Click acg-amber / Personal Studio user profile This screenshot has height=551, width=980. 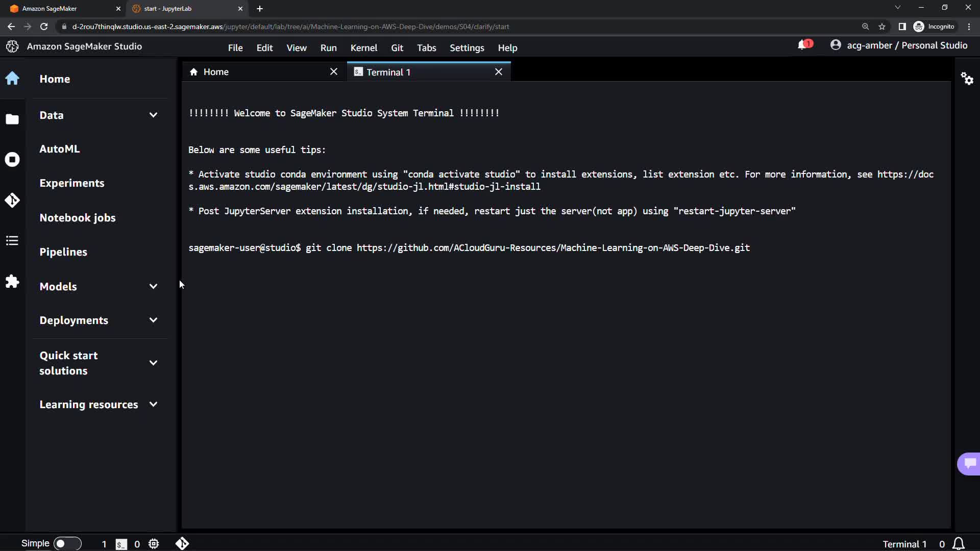click(x=899, y=45)
